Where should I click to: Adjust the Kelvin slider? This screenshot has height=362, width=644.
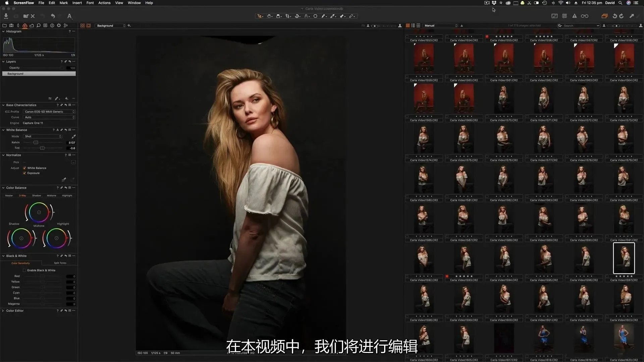(36, 142)
